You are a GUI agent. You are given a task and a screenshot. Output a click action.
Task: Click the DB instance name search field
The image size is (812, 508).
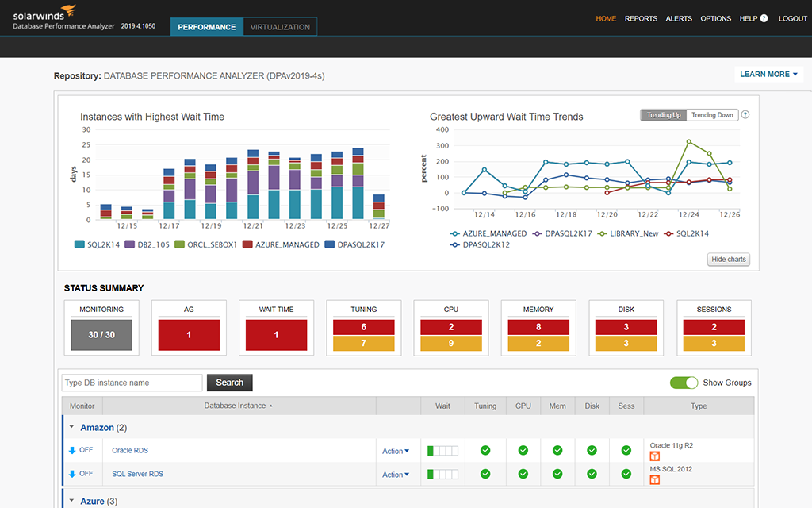132,383
